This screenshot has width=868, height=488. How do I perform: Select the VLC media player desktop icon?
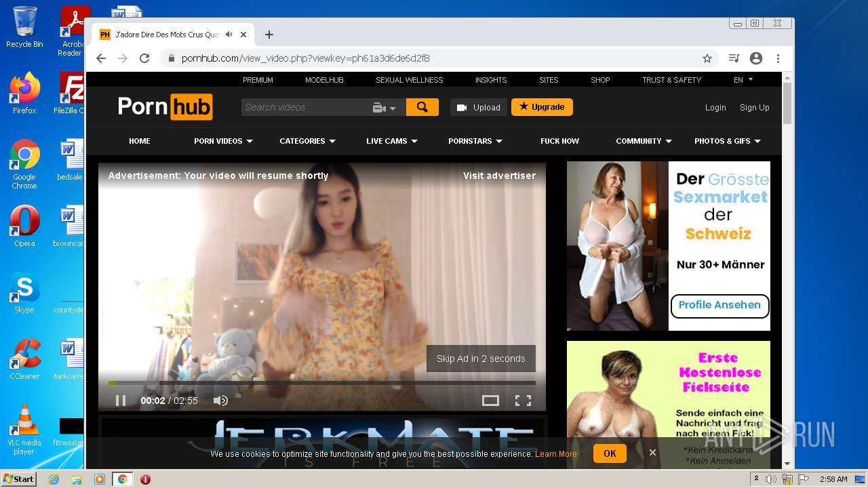pos(24,430)
